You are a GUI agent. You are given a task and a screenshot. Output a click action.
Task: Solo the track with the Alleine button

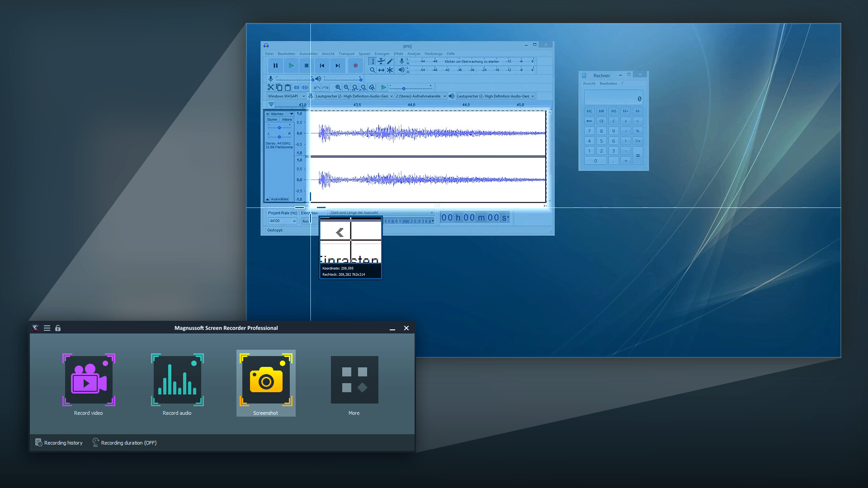[286, 120]
